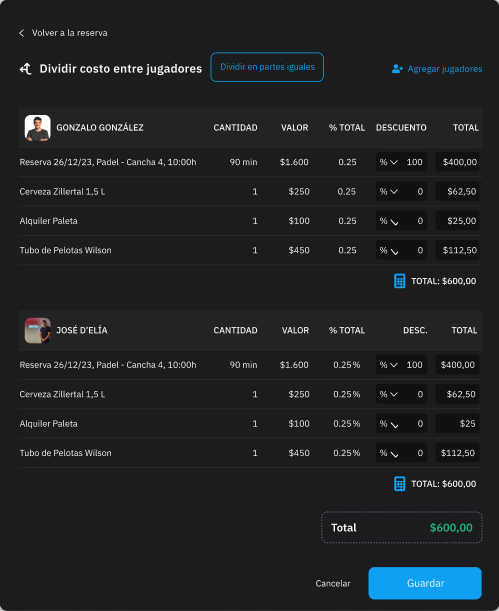This screenshot has height=611, width=499.
Task: Click the $400,00 total field in Gonzalo's Reserva row
Action: click(x=457, y=162)
